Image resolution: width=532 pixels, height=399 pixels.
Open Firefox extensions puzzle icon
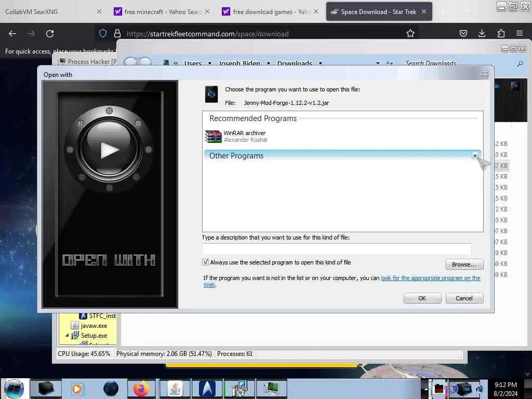coord(501,33)
